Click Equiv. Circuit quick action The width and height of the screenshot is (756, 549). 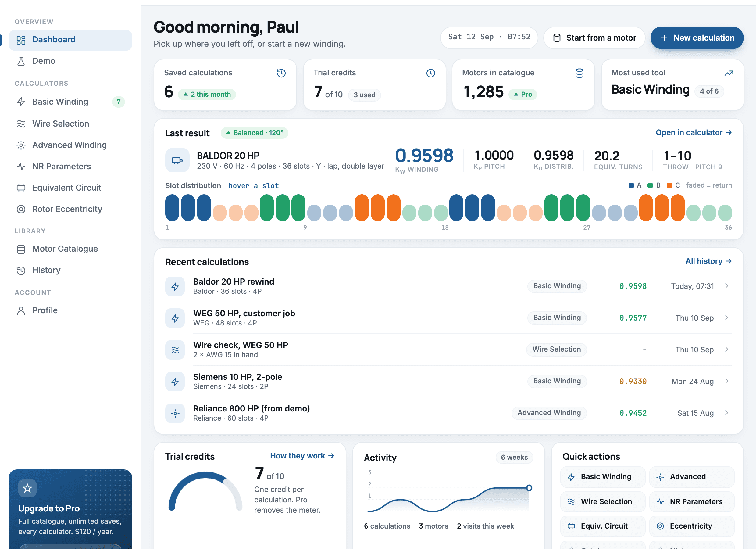coord(603,526)
